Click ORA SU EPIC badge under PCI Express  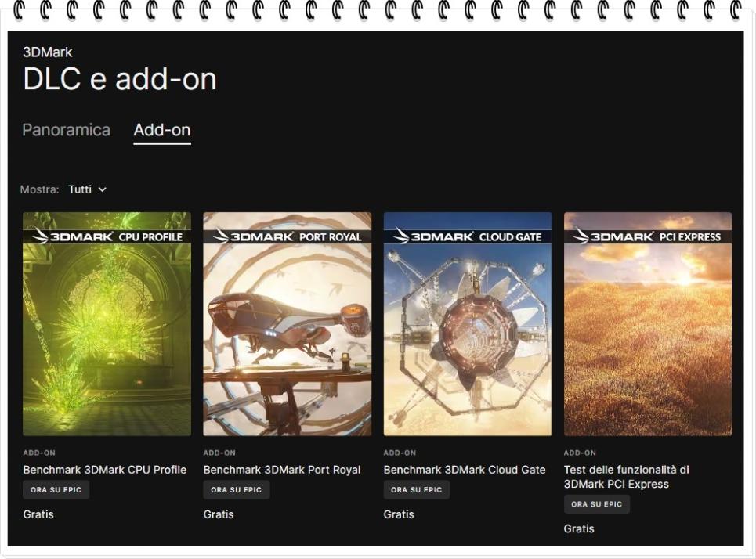597,504
